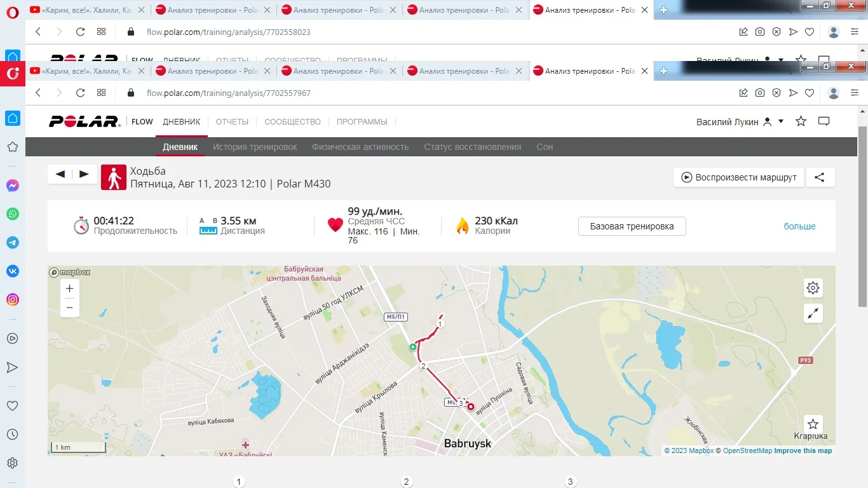Click the red route end marker on the map
This screenshot has height=488, width=868.
(471, 407)
